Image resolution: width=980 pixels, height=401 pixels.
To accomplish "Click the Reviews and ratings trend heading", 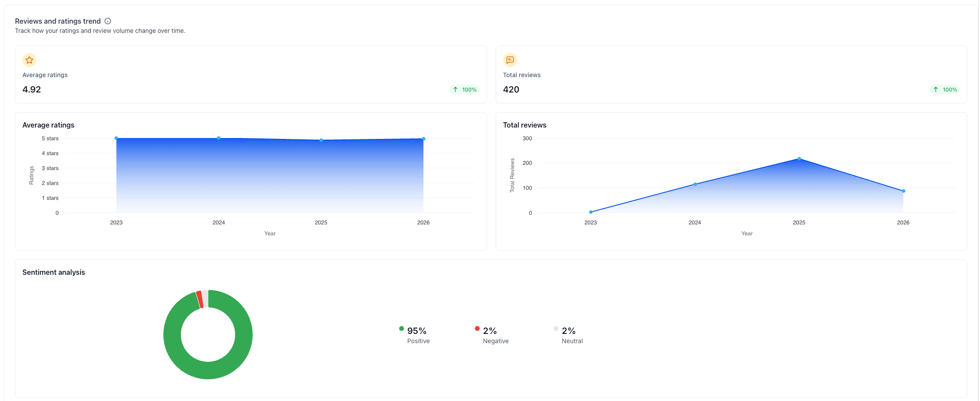I will [58, 21].
